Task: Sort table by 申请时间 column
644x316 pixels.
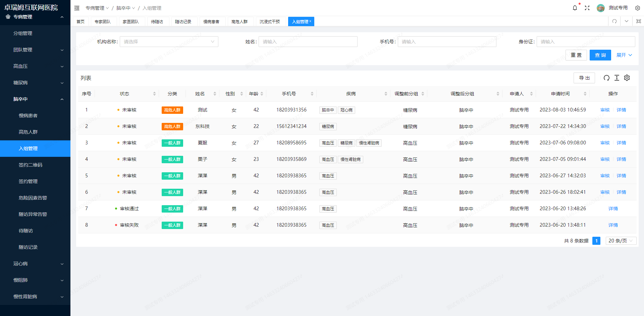Action: coord(585,94)
